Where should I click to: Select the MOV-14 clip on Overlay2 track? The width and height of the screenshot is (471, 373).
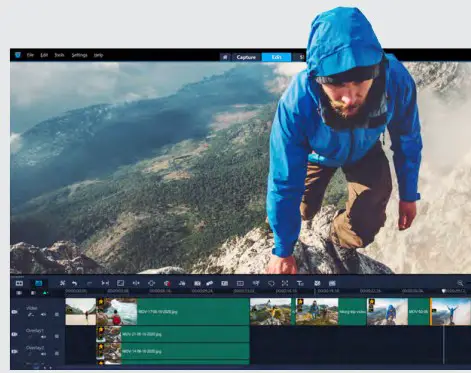point(173,351)
